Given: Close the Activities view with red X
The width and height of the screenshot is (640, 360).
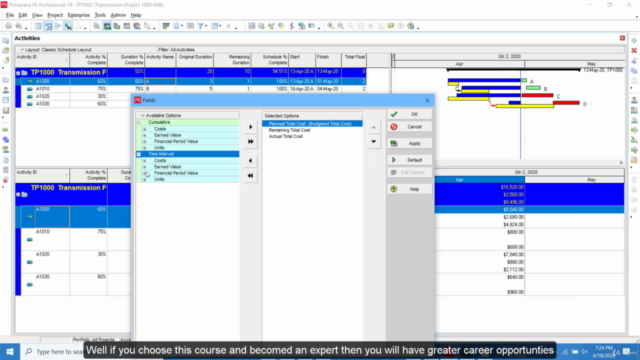Looking at the screenshot, I should click(x=622, y=38).
